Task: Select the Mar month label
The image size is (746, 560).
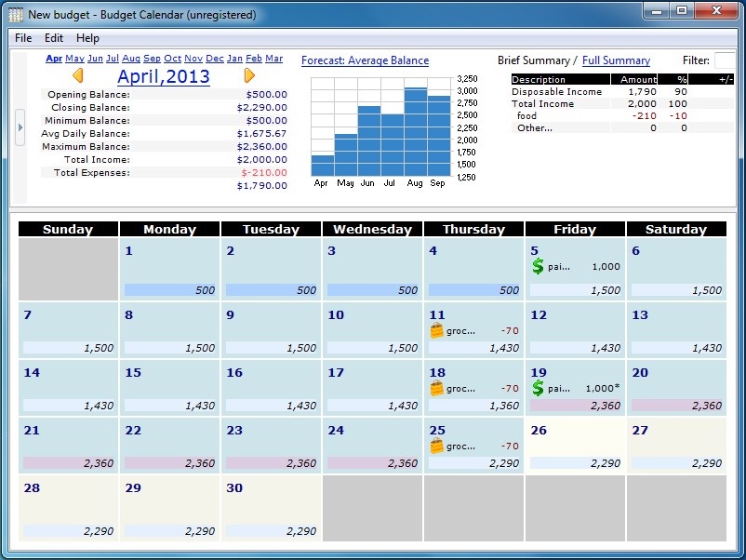Action: (273, 58)
